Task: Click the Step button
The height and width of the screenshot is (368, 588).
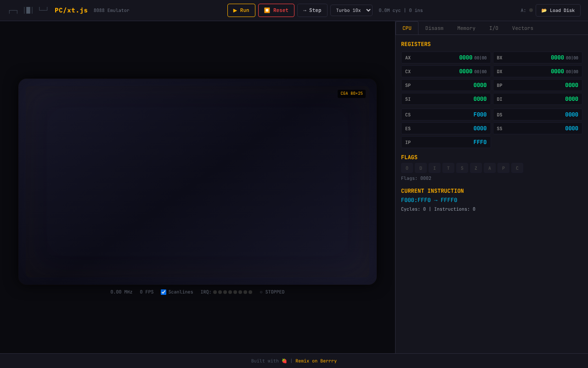Action: point(312,11)
